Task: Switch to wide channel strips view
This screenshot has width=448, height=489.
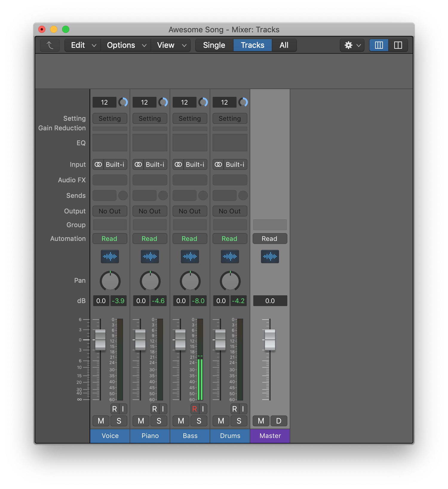Action: coord(398,45)
